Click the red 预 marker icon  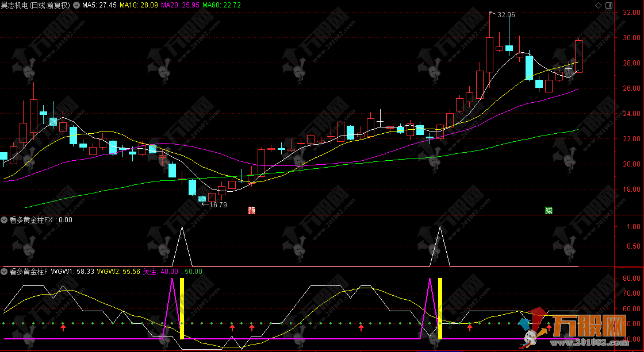[251, 210]
